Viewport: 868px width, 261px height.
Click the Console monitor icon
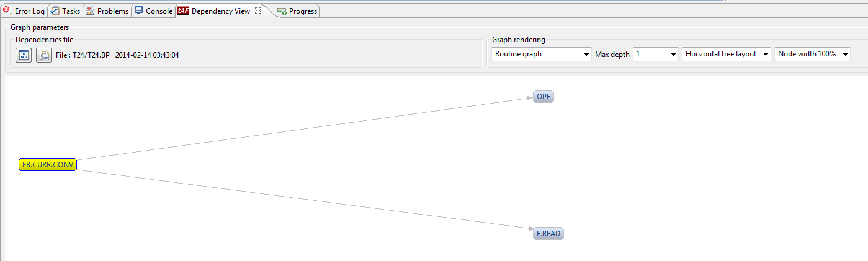(138, 11)
